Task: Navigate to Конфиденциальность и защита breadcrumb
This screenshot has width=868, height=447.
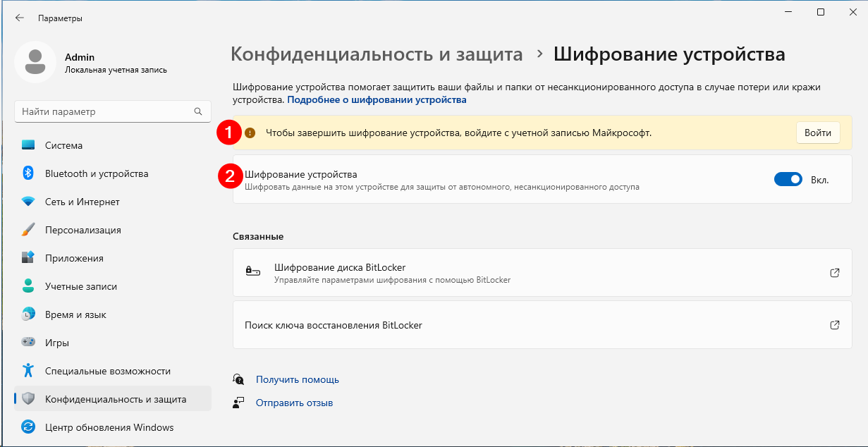Action: 377,54
